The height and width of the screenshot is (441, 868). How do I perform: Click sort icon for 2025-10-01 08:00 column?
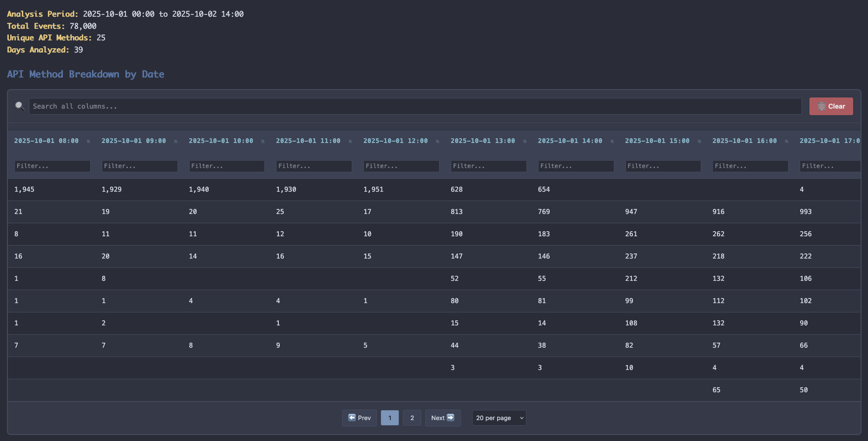tap(88, 141)
